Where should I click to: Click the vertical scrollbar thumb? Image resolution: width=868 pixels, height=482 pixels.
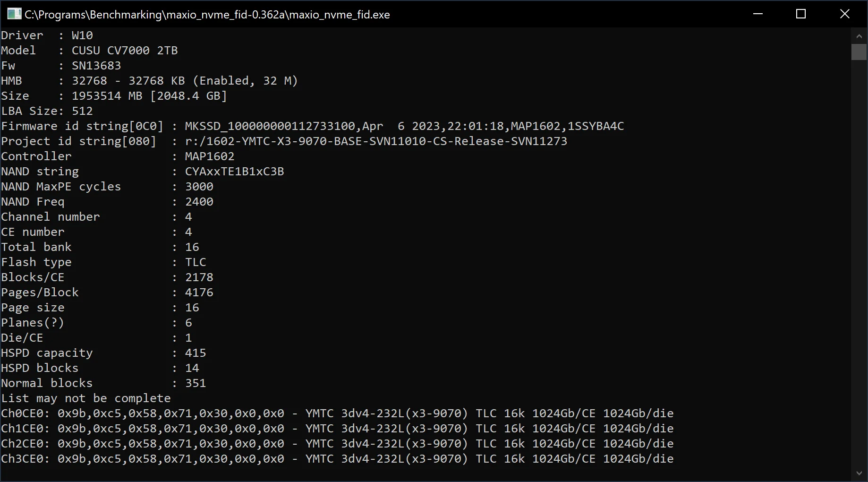coord(859,52)
